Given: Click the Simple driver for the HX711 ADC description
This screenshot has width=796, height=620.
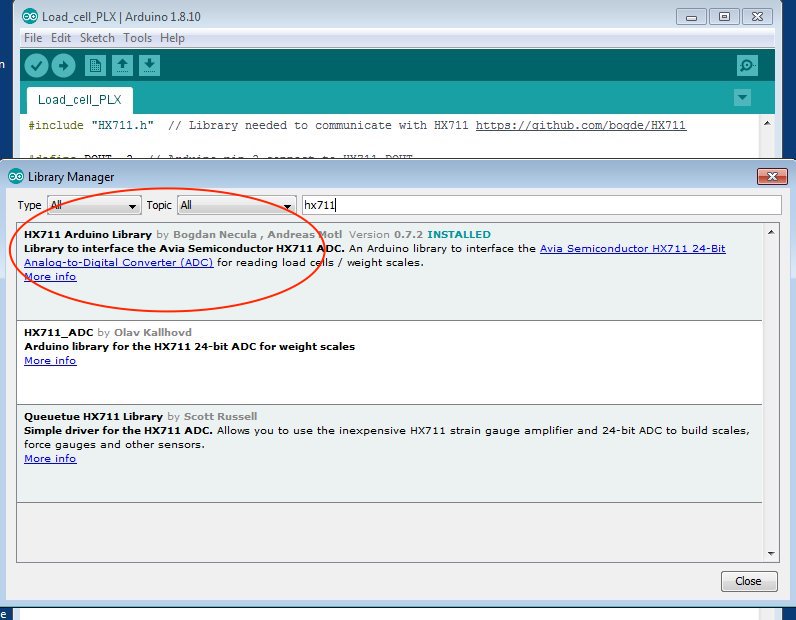Looking at the screenshot, I should click(118, 431).
